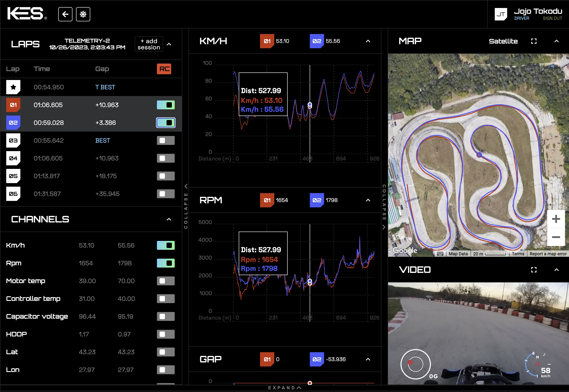
Task: Collapse the CHANNELS section
Action: [x=169, y=220]
